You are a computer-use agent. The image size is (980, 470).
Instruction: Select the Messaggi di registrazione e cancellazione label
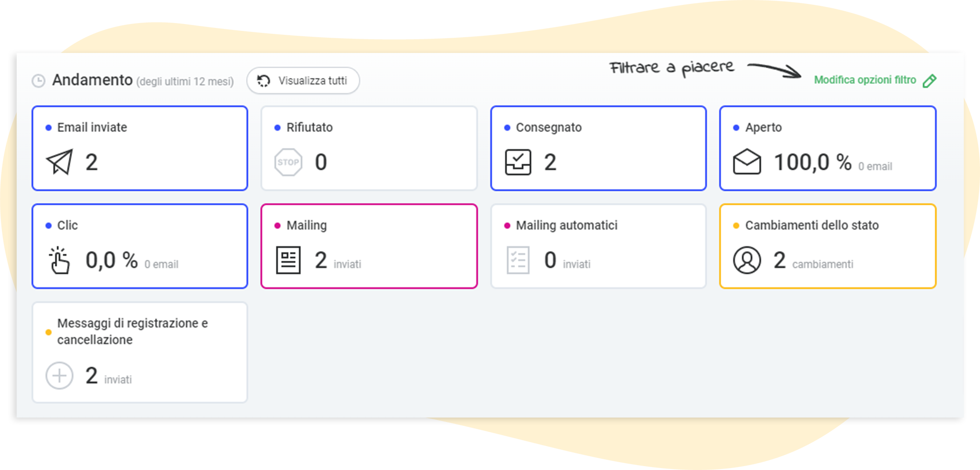[x=132, y=331]
